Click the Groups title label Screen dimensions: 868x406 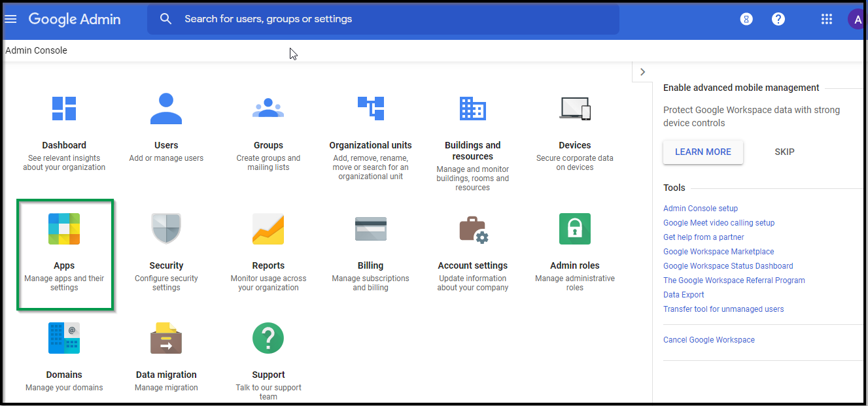coord(268,145)
